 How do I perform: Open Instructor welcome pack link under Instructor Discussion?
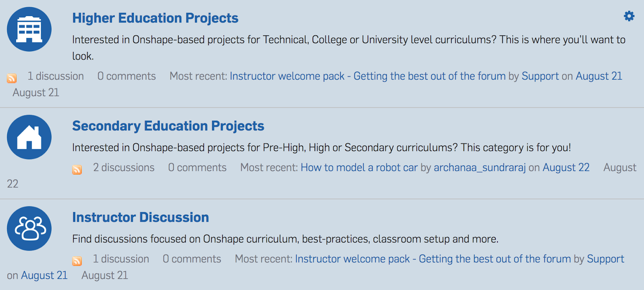(x=433, y=259)
